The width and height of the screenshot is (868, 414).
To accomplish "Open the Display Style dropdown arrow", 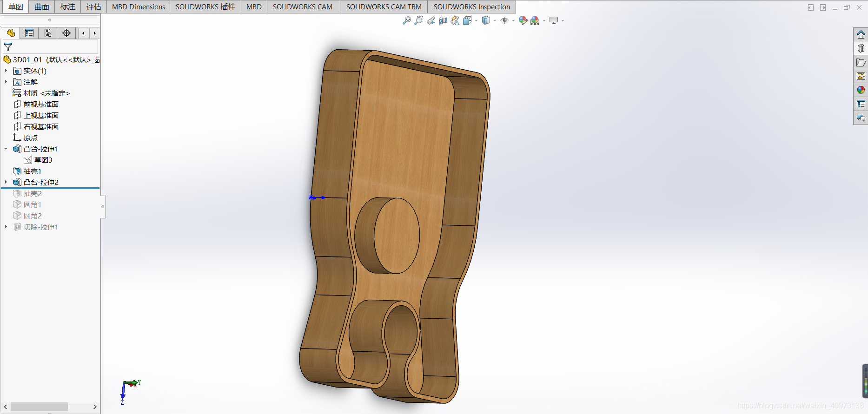I will coord(495,20).
